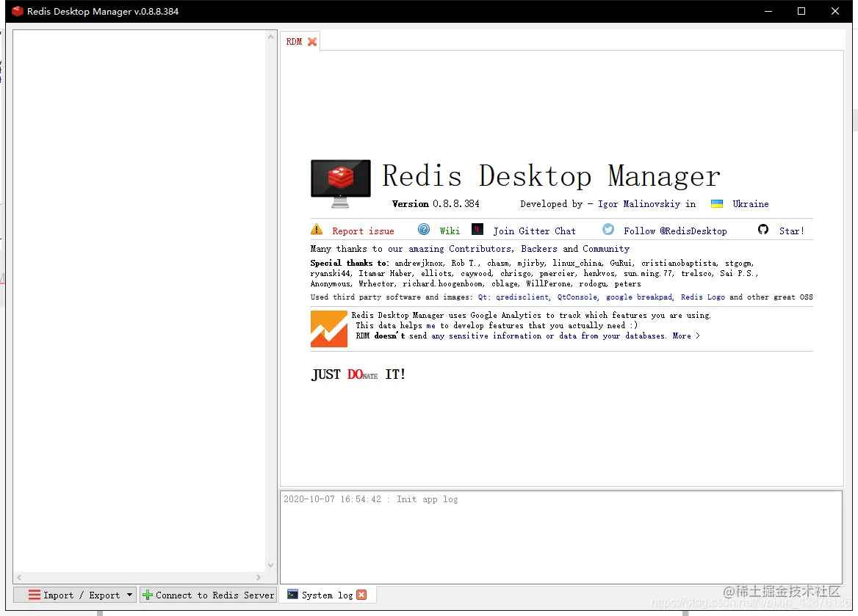
Task: Click the JUST DONATE IT! banner
Action: tap(358, 374)
